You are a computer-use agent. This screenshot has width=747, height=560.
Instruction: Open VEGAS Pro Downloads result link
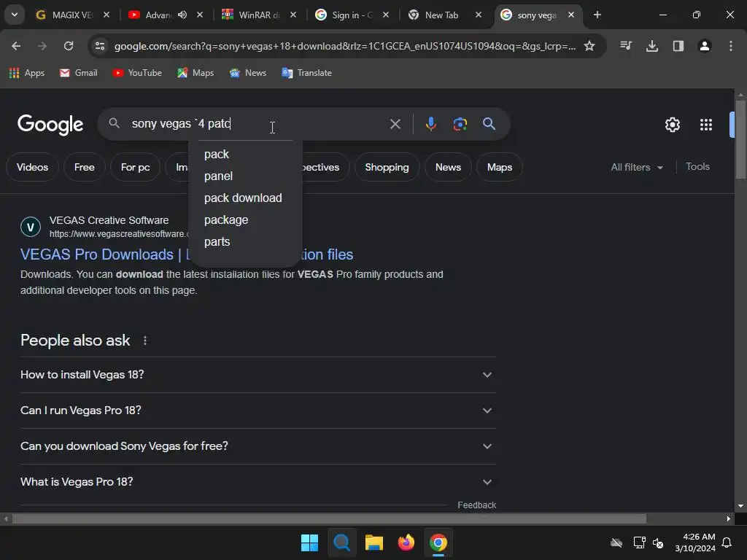97,254
